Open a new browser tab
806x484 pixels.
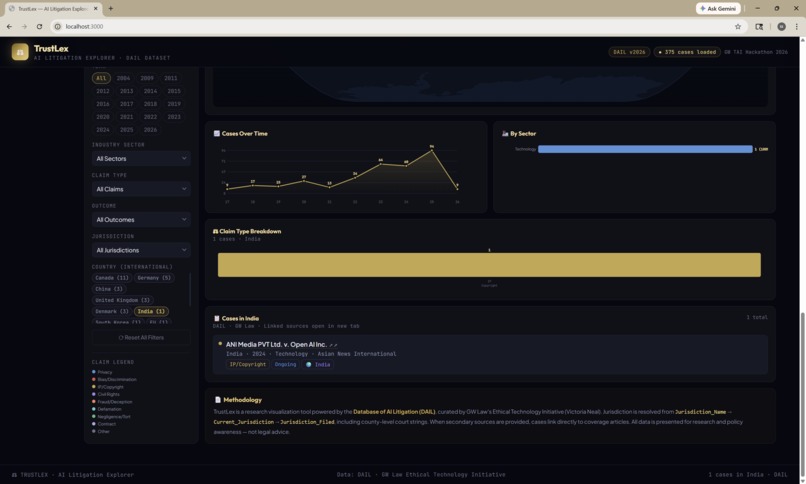click(111, 8)
